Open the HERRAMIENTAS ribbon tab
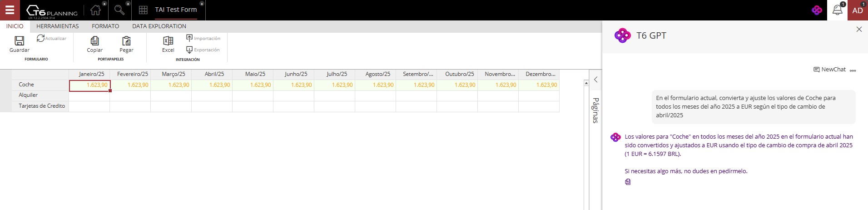This screenshot has width=868, height=210. [58, 26]
